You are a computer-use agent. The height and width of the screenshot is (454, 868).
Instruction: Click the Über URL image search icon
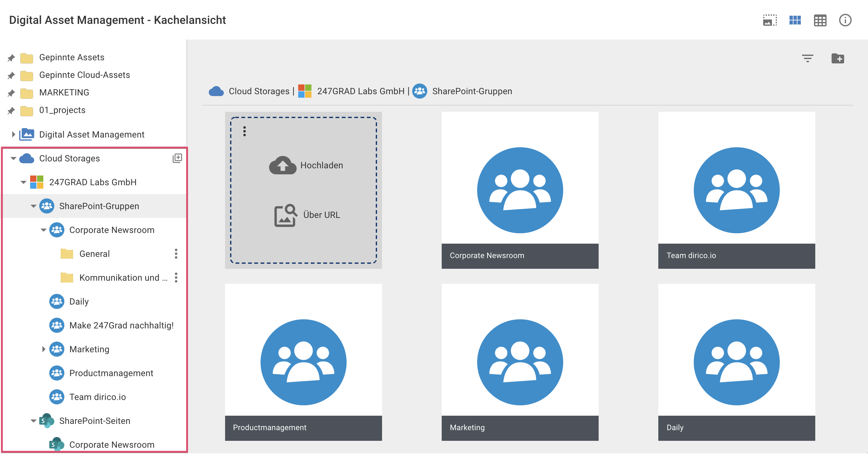[x=286, y=215]
